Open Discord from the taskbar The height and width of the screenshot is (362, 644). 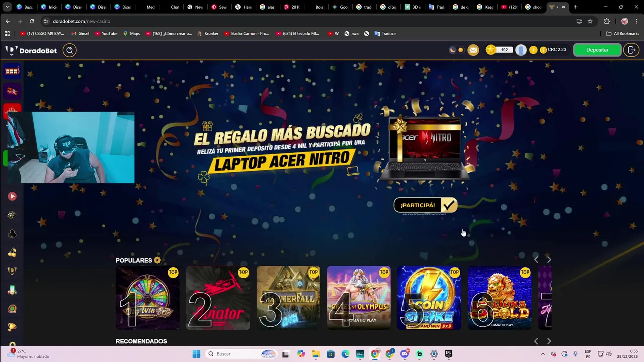[405, 354]
